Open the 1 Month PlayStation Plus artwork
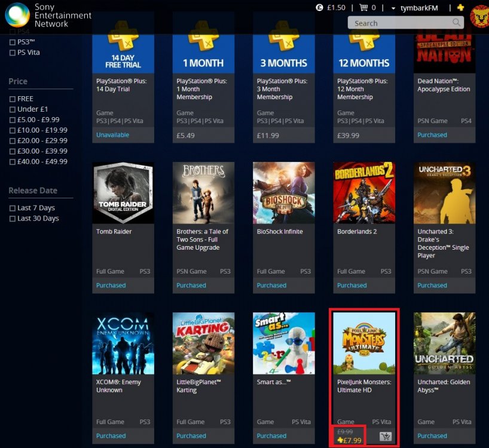This screenshot has width=489, height=448. (x=203, y=47)
